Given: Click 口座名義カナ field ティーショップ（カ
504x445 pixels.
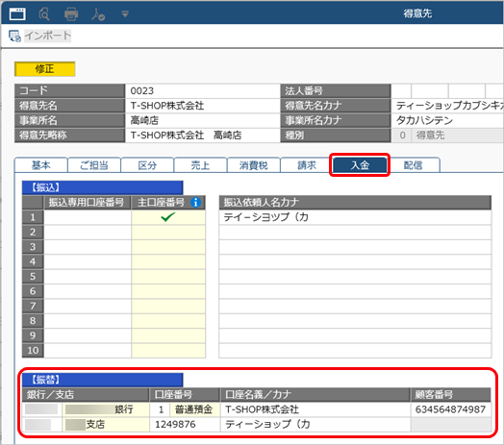Looking at the screenshot, I should tap(315, 425).
